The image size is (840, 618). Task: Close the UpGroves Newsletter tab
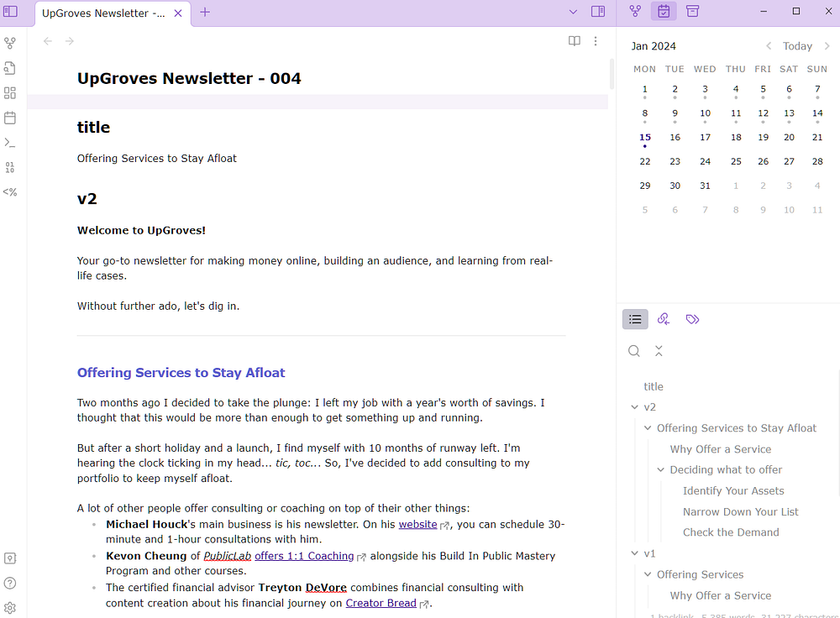tap(178, 13)
